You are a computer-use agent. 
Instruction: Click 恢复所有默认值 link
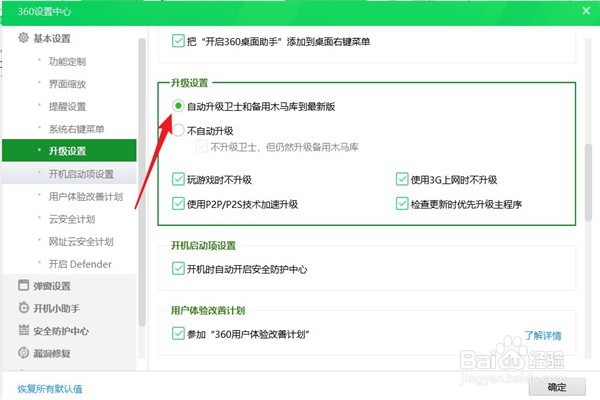pos(50,389)
